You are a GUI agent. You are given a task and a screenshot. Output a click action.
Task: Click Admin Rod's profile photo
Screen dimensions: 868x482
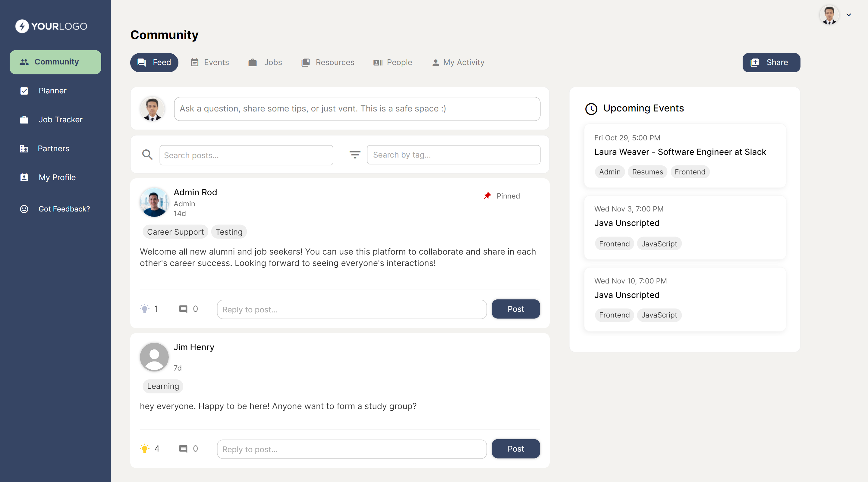pyautogui.click(x=154, y=202)
